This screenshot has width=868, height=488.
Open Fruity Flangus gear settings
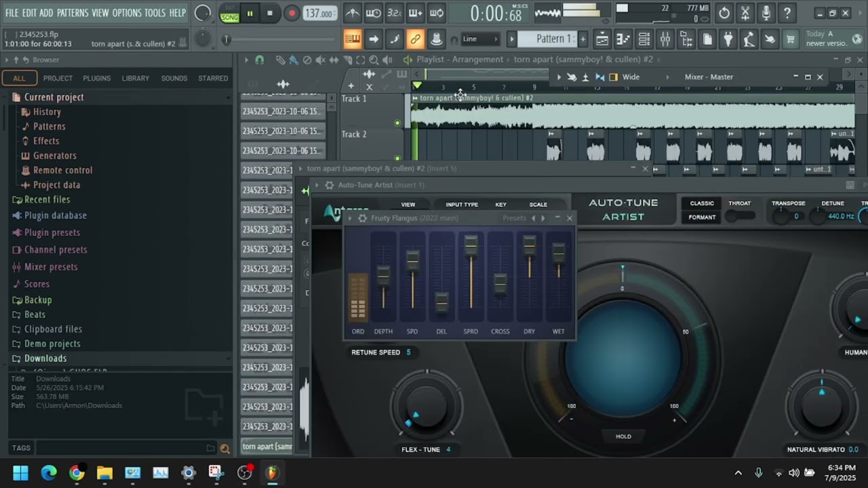(x=362, y=218)
